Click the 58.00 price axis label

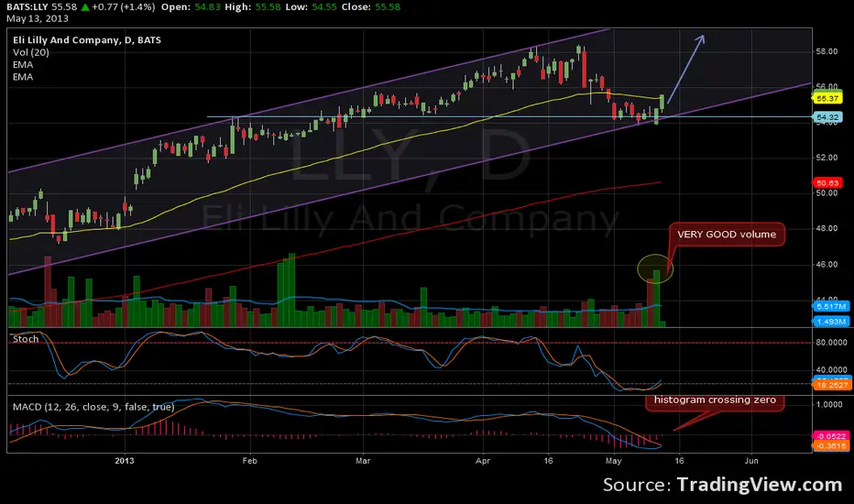pyautogui.click(x=827, y=51)
